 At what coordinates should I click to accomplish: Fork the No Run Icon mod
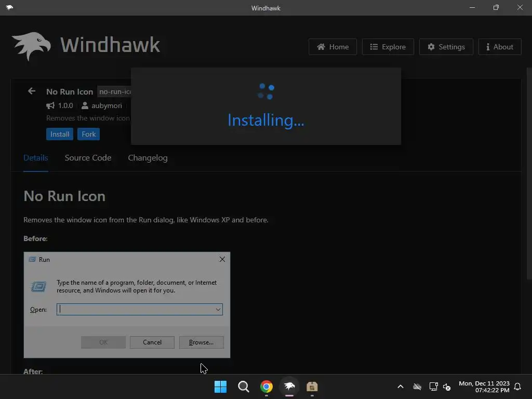point(88,134)
